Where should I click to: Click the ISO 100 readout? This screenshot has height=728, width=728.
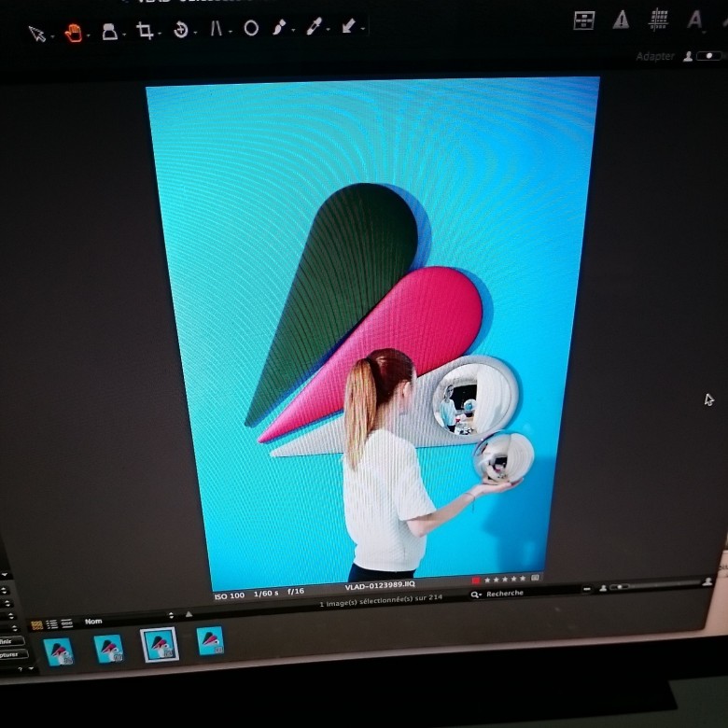point(230,595)
